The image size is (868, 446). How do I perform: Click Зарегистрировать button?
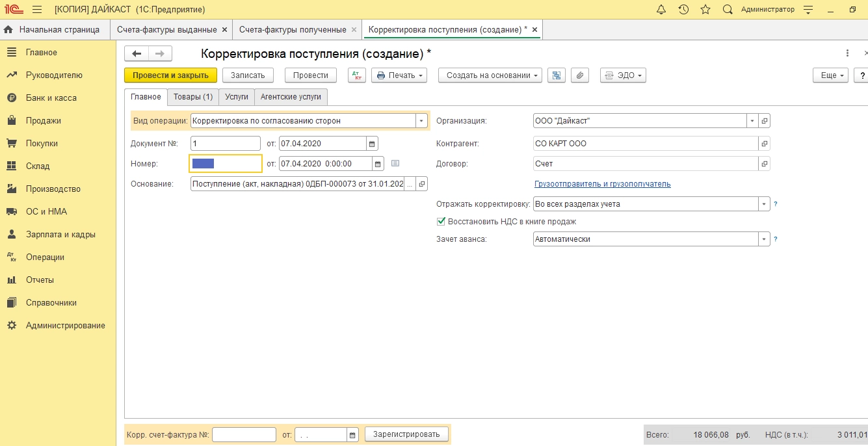[406, 434]
